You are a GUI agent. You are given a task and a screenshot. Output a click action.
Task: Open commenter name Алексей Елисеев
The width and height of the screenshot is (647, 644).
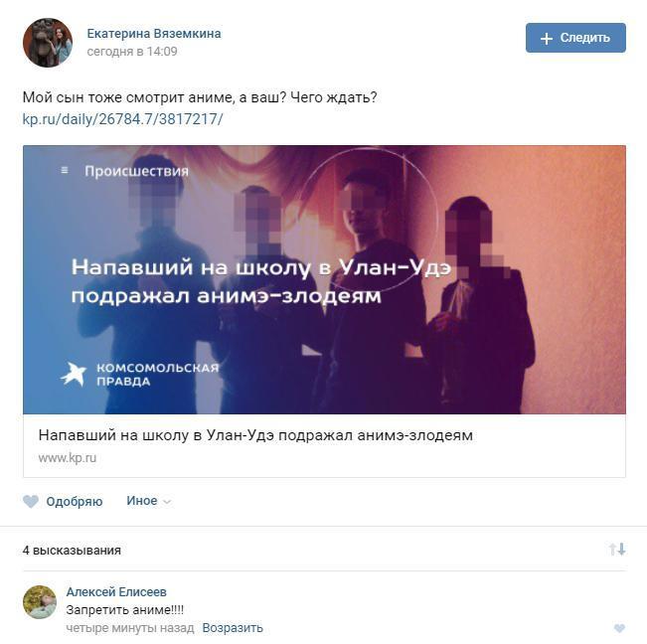coord(116,592)
